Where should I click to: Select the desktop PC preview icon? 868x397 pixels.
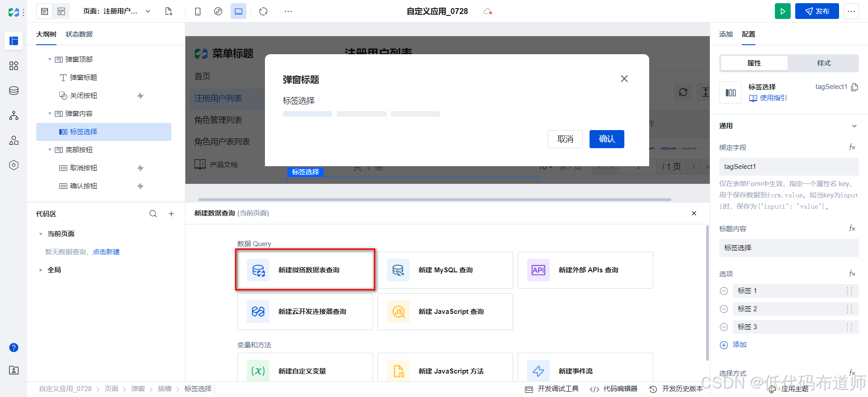click(238, 11)
